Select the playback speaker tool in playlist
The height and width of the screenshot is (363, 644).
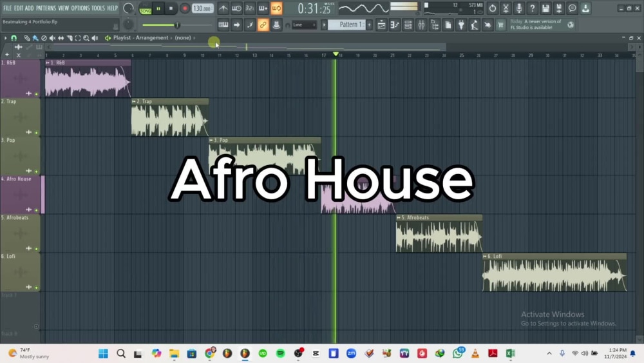pos(95,38)
